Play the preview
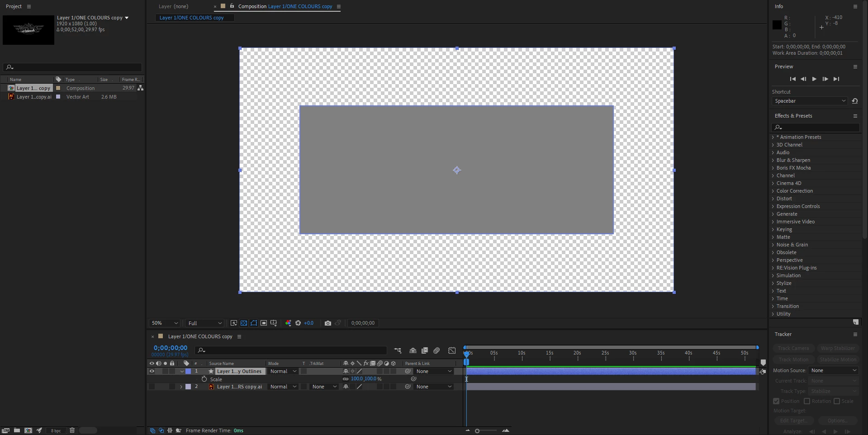This screenshot has width=868, height=435. point(814,79)
